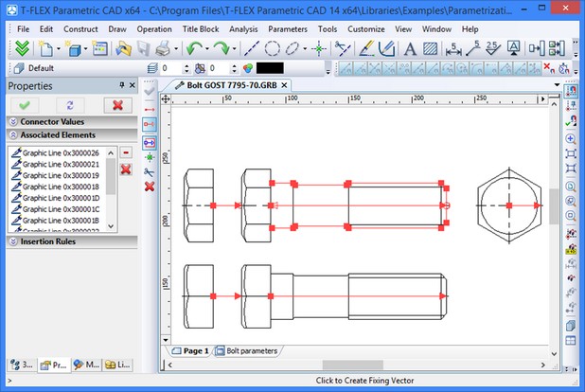The width and height of the screenshot is (585, 392).
Task: Click the scissors icon in vertical toolbar
Action: pos(150,172)
